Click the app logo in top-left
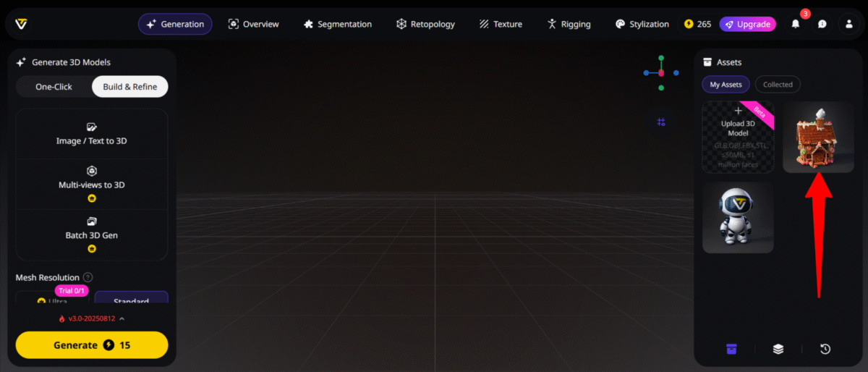Image resolution: width=868 pixels, height=372 pixels. [x=22, y=24]
